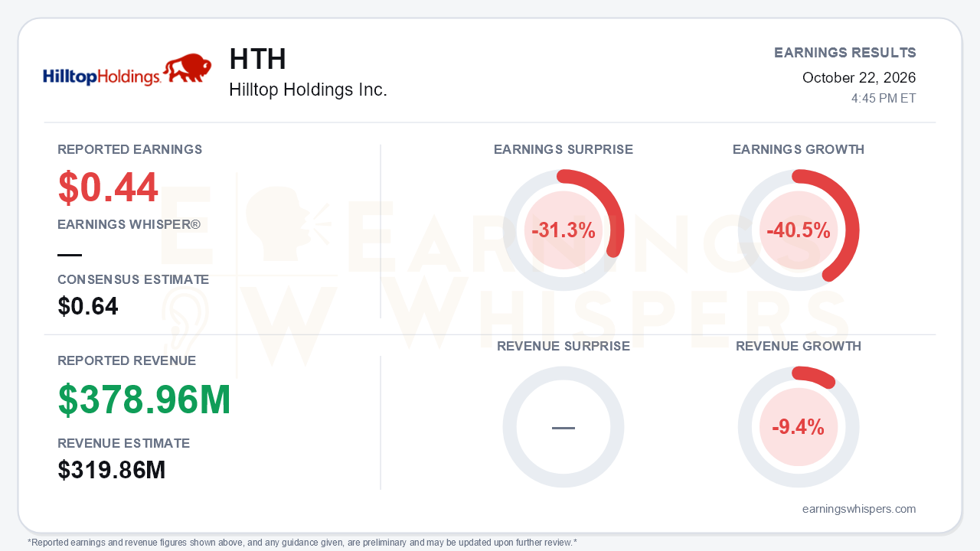Image resolution: width=980 pixels, height=551 pixels.
Task: Click the Earnings Growth heading
Action: tap(799, 150)
